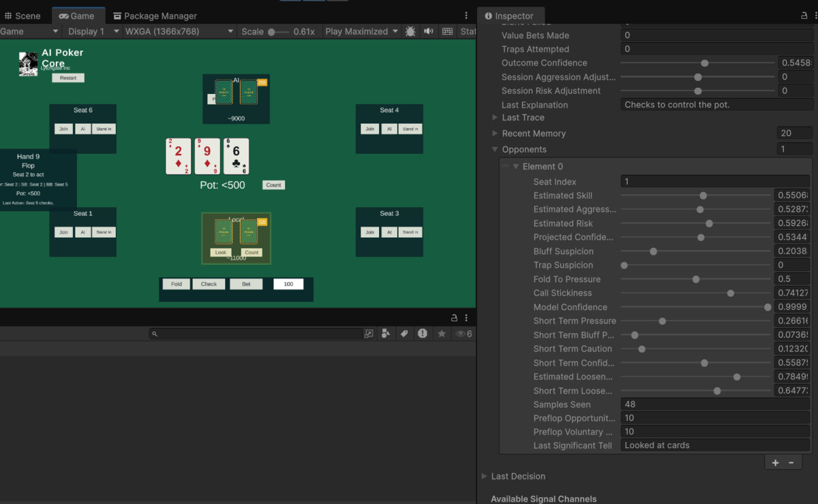Click the Opponents size field showing 1
The width and height of the screenshot is (818, 504).
[795, 149]
